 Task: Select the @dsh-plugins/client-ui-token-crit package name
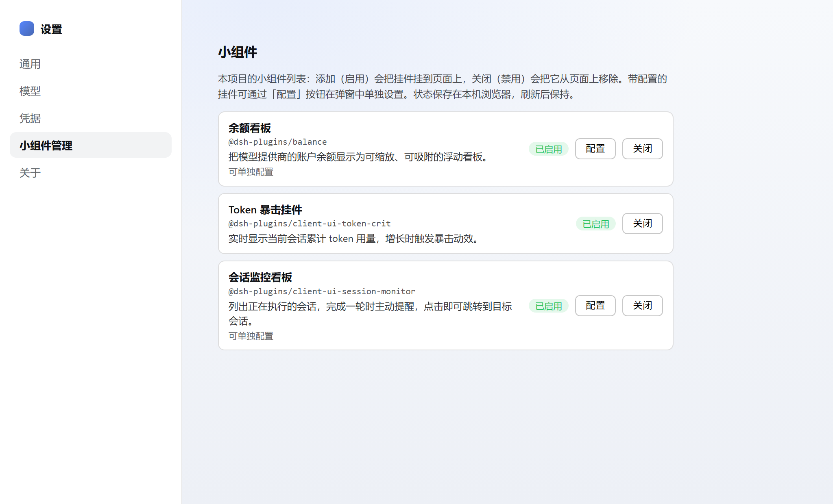pyautogui.click(x=310, y=224)
